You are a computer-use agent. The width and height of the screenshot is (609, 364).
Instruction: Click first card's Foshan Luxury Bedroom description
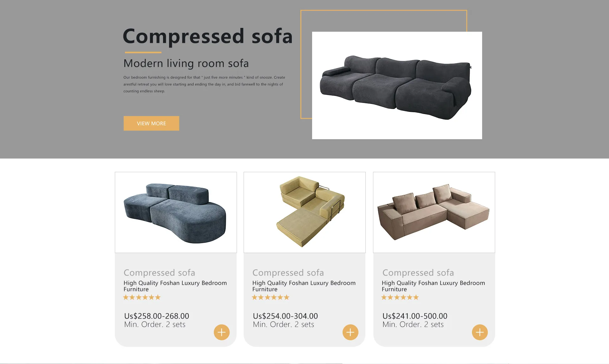click(175, 286)
